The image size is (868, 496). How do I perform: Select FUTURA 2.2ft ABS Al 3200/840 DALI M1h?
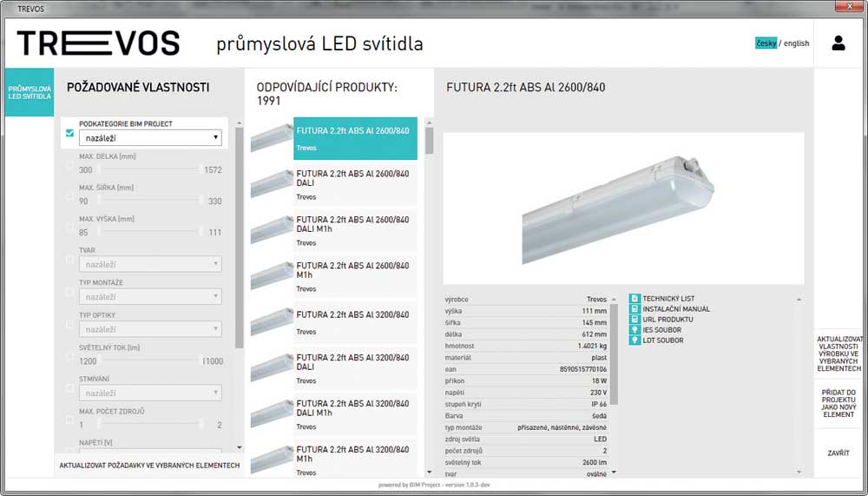355,414
